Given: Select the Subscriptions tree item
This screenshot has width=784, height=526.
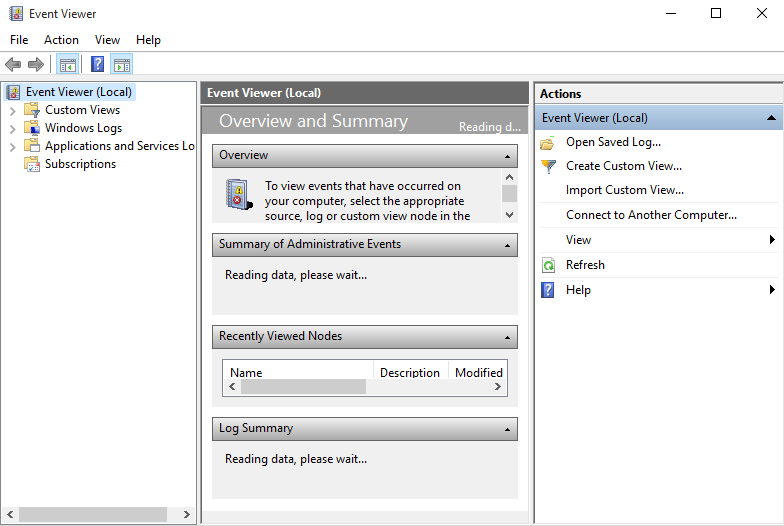Looking at the screenshot, I should pyautogui.click(x=80, y=164).
